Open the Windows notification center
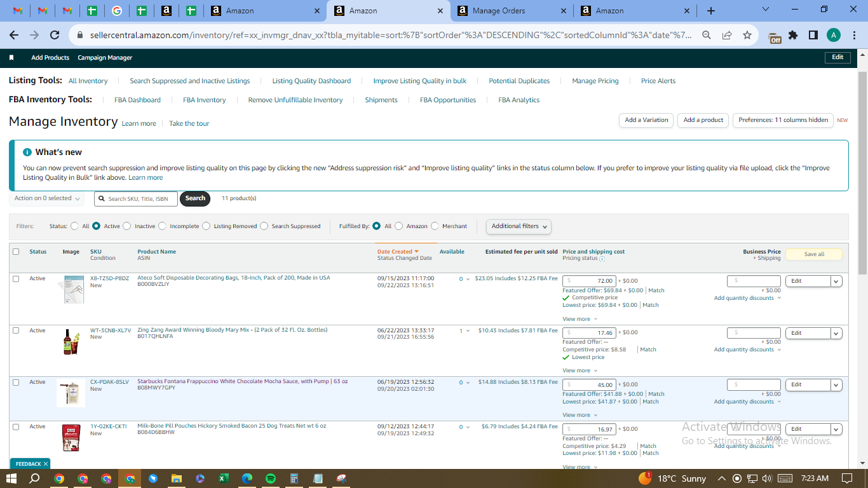The width and height of the screenshot is (868, 488). tap(846, 478)
